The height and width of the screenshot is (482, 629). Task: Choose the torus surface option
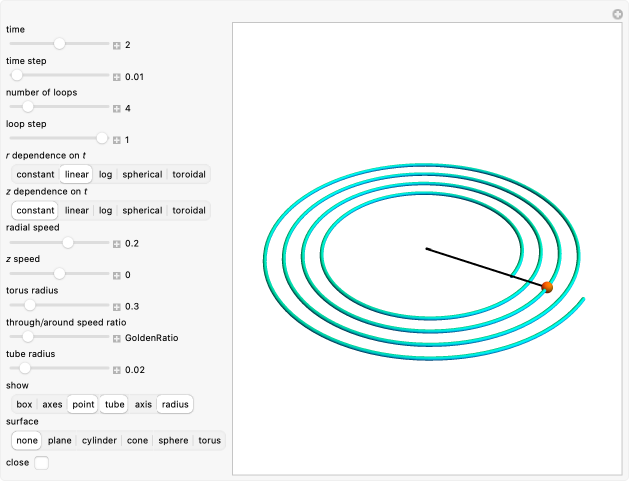click(x=209, y=440)
